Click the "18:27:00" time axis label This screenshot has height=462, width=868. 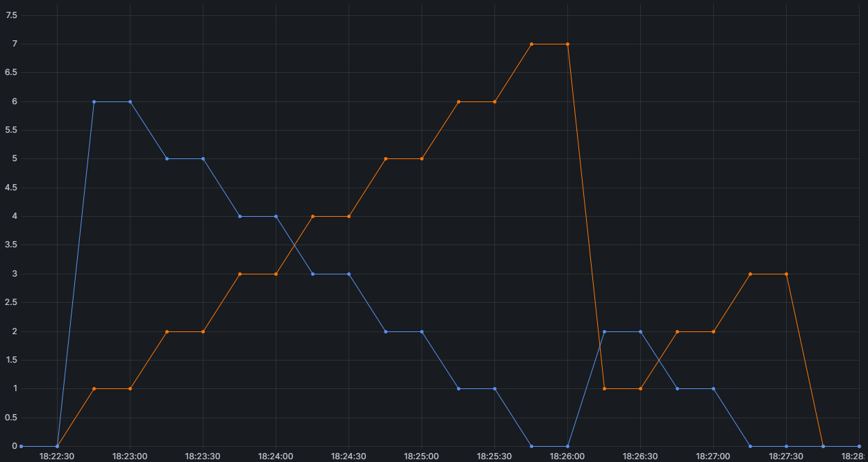pyautogui.click(x=713, y=456)
